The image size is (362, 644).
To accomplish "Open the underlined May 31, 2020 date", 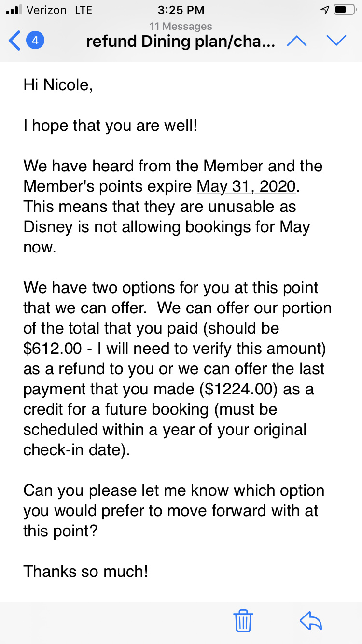I will point(246,186).
